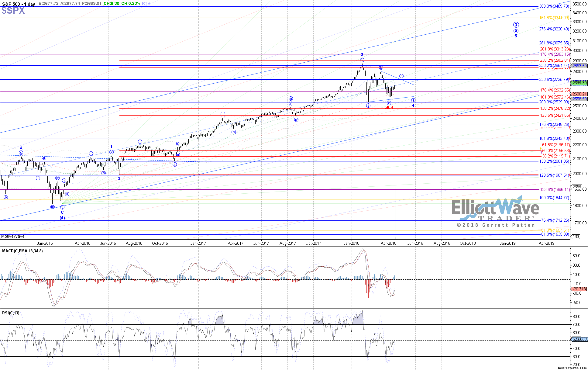
Task: Select the red 2600.21 price tag
Action: 579,94
